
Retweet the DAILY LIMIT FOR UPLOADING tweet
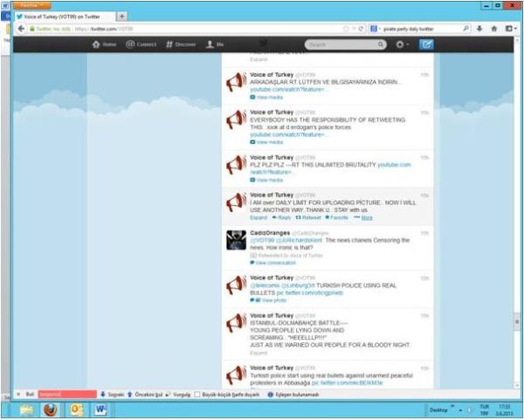(x=308, y=217)
